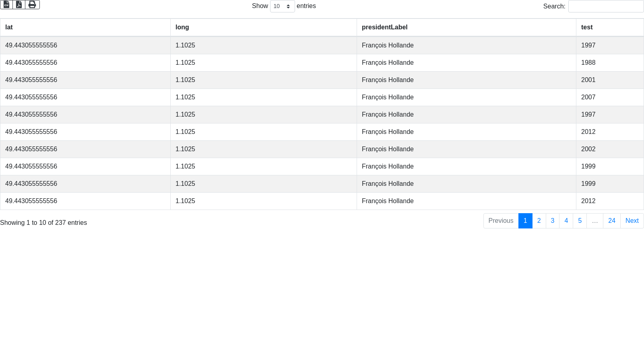The image size is (644, 362).
Task: Print the table using printer icon
Action: [32, 4]
